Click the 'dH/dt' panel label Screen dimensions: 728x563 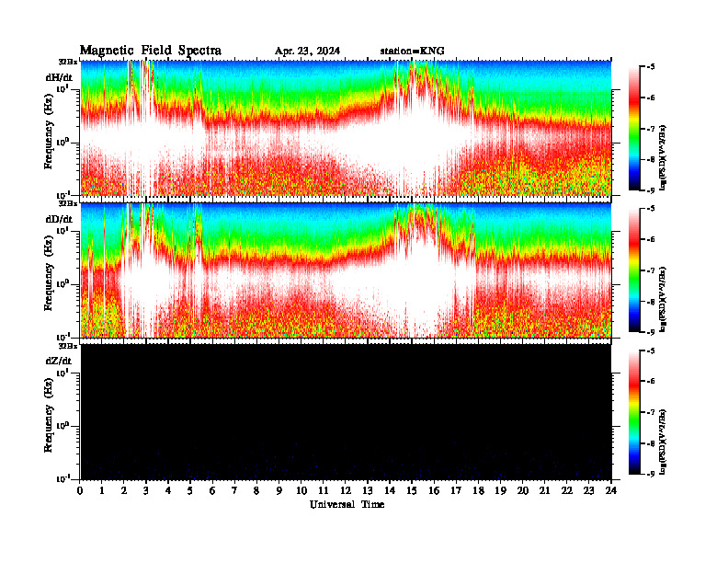click(x=59, y=77)
